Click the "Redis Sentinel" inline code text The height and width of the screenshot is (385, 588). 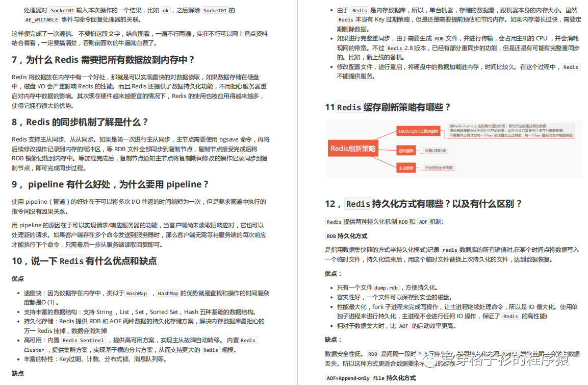83,340
